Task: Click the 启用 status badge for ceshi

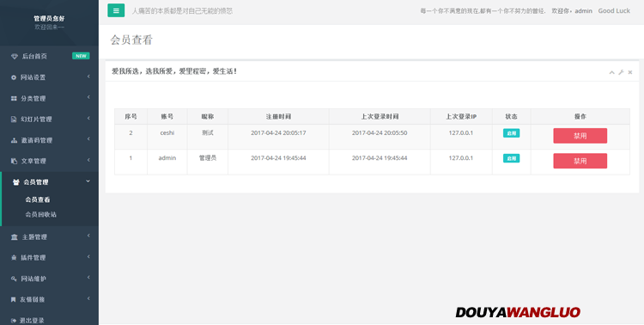Action: click(512, 133)
